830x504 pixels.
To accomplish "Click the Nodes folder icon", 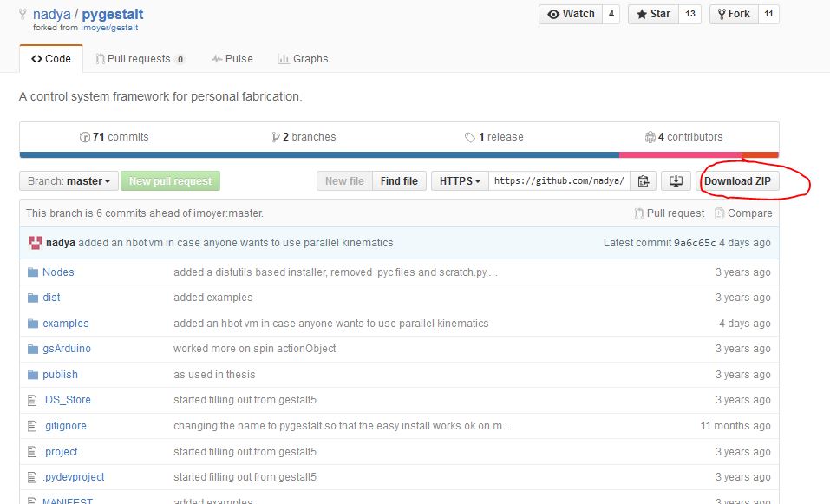I will pyautogui.click(x=33, y=272).
